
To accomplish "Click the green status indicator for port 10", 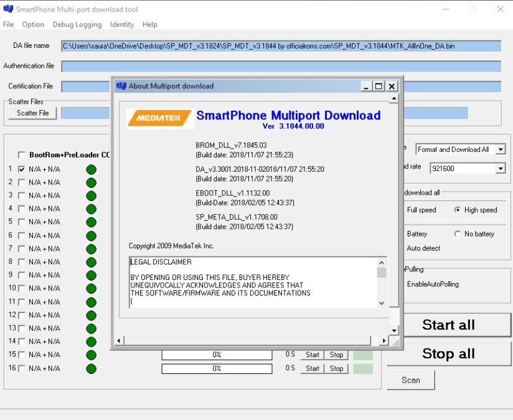I will [92, 289].
